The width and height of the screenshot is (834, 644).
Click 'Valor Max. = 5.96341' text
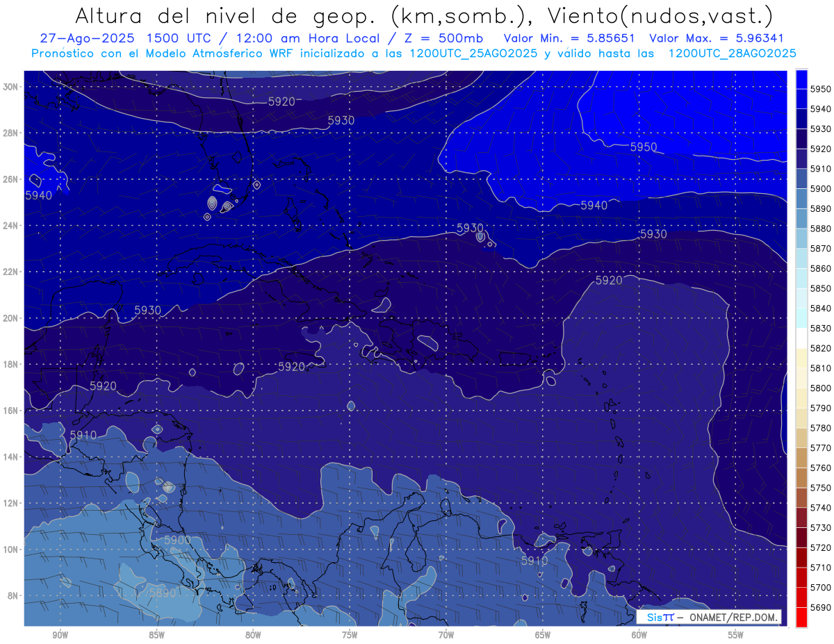[718, 39]
